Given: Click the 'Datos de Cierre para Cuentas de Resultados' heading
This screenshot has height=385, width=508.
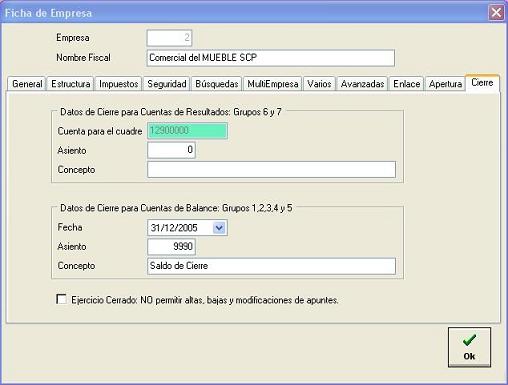Looking at the screenshot, I should [x=171, y=112].
